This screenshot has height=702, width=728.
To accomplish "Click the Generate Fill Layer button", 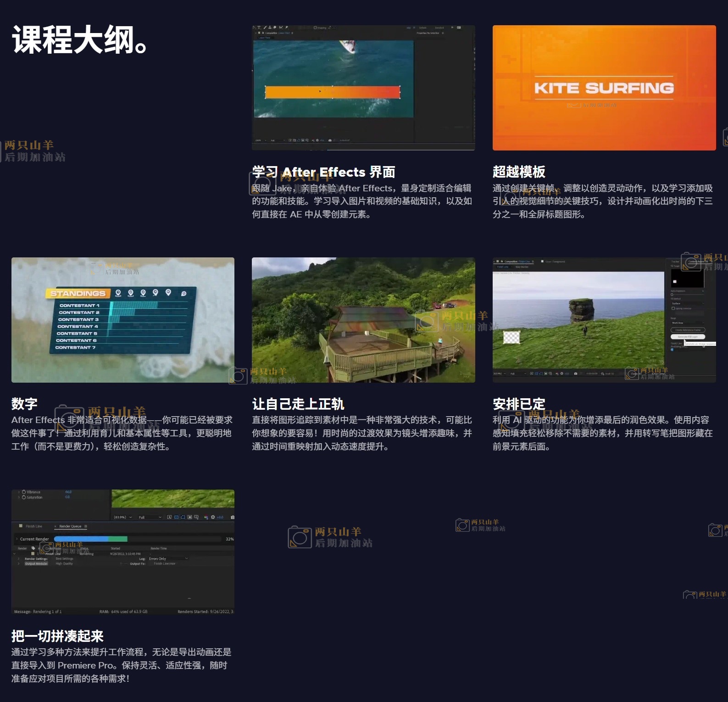I will pos(688,337).
